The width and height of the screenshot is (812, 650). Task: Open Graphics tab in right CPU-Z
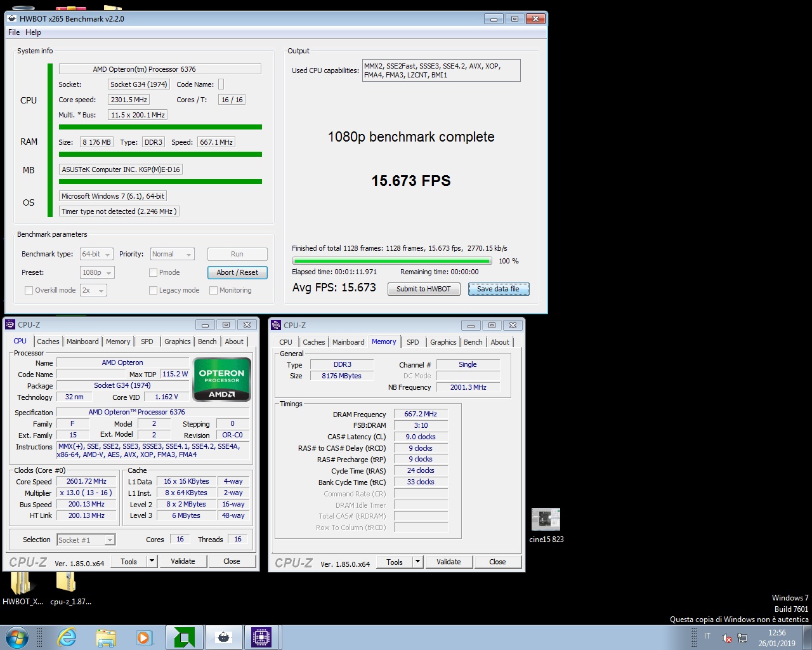coord(443,342)
